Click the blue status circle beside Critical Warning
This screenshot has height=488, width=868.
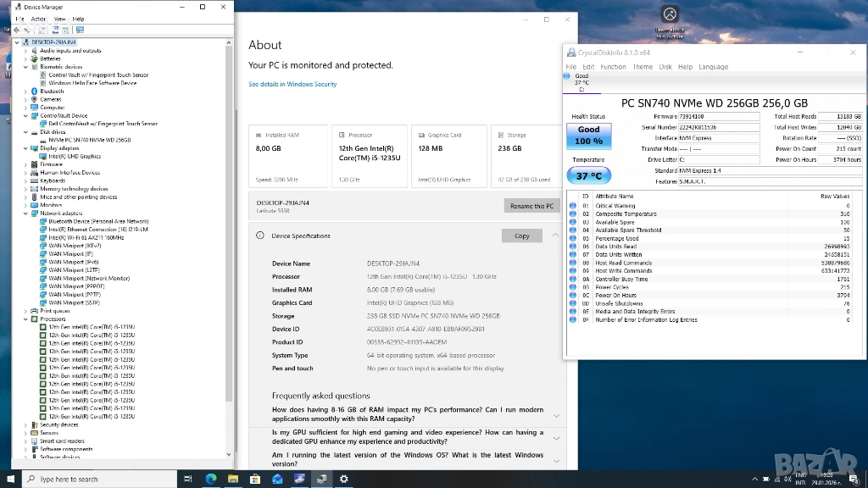(x=573, y=206)
